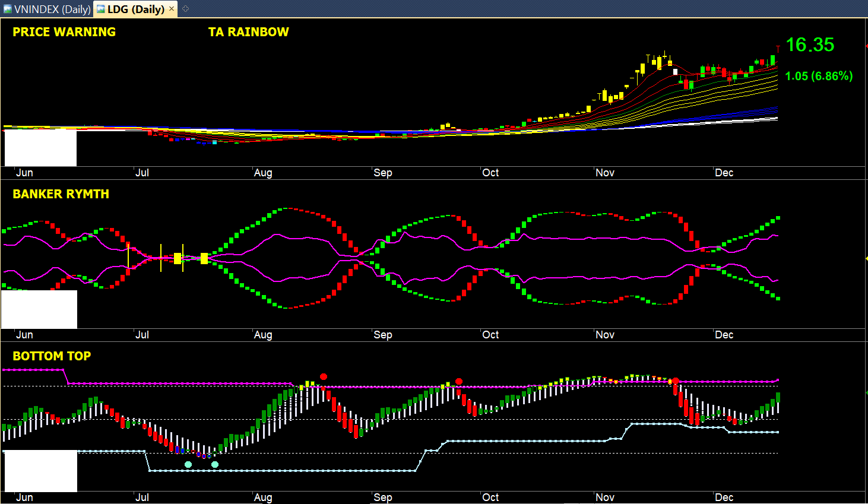Viewport: 868px width, 504px height.
Task: Click the LDG tab chart icon
Action: 100,9
